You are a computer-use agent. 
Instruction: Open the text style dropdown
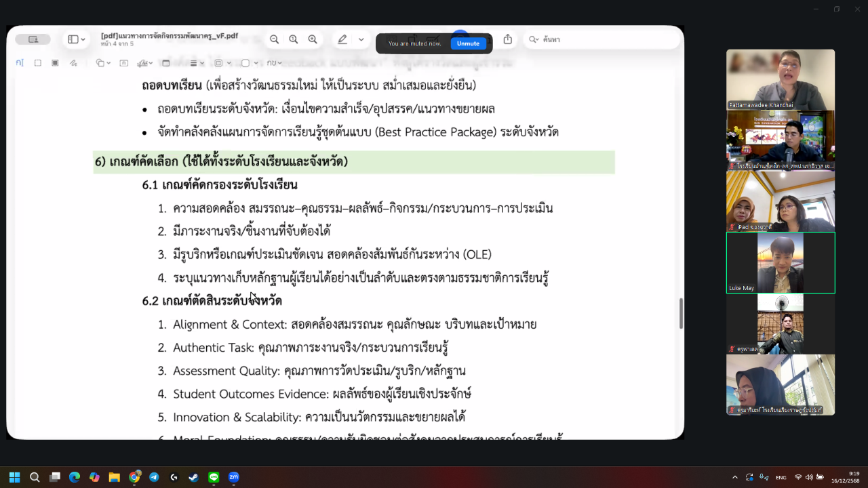pyautogui.click(x=275, y=63)
